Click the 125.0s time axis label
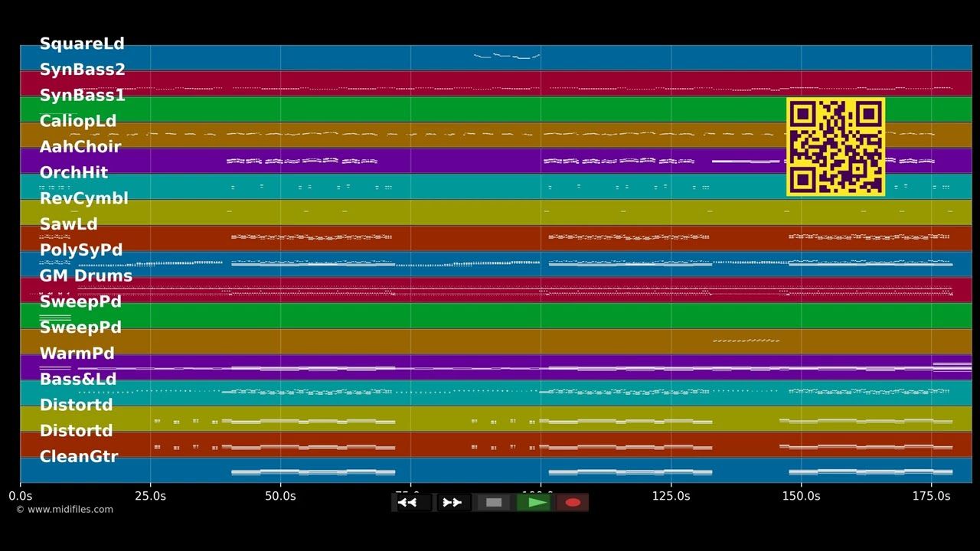The width and height of the screenshot is (980, 551). [x=671, y=496]
